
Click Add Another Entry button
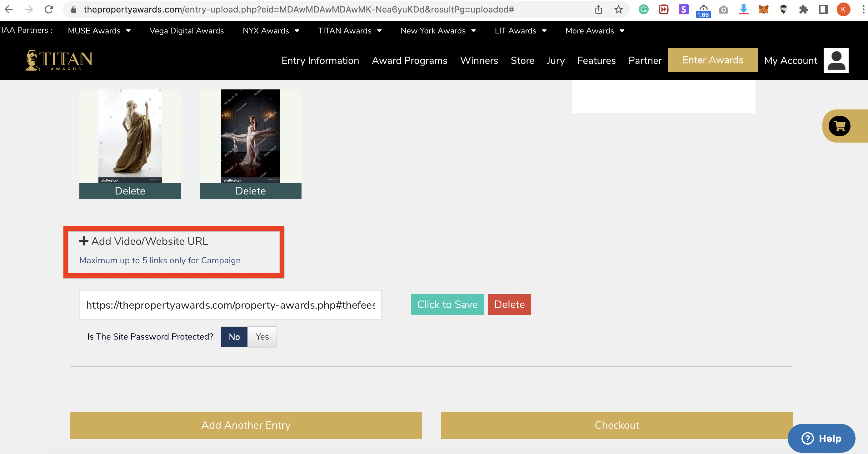pyautogui.click(x=246, y=425)
